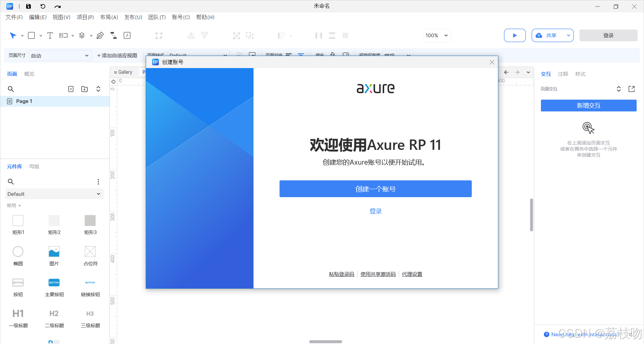Click the 创建一个账号 button
Screen dimensions: 644x344
pyautogui.click(x=375, y=189)
